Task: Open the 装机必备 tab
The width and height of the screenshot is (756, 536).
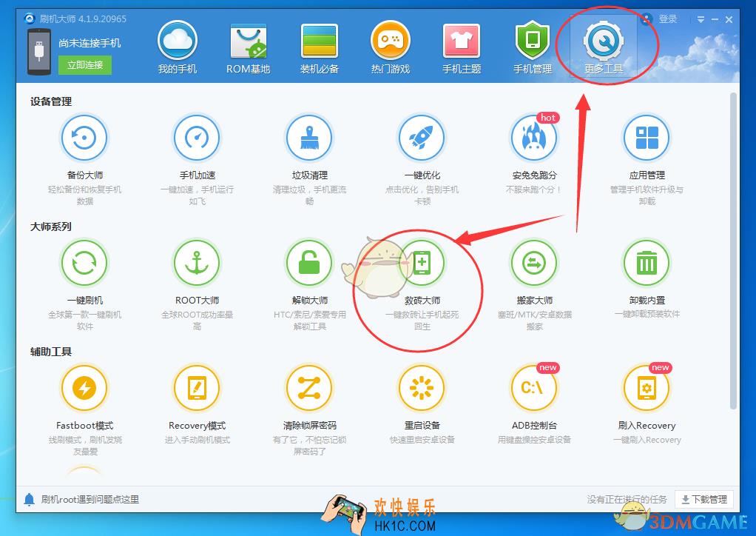Action: [x=319, y=48]
